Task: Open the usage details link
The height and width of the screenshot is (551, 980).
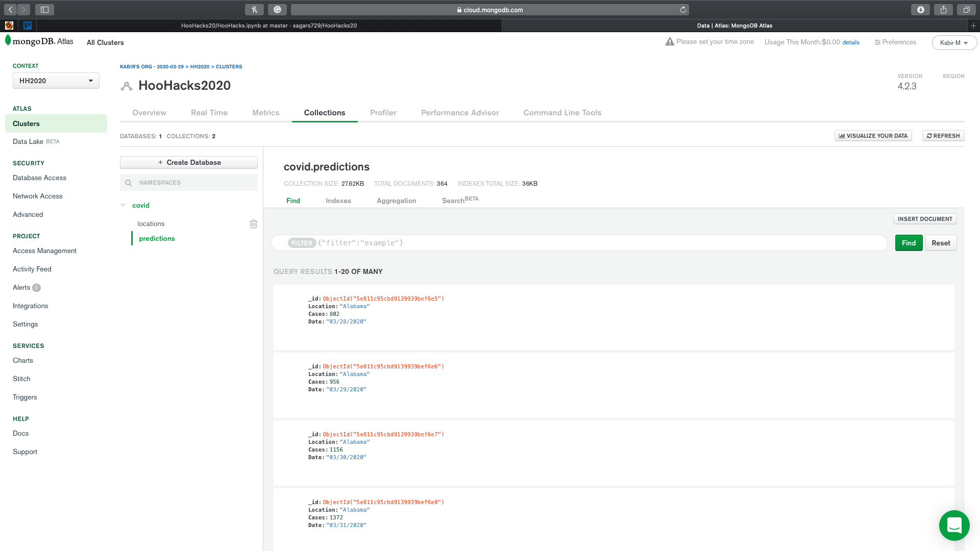Action: point(850,42)
